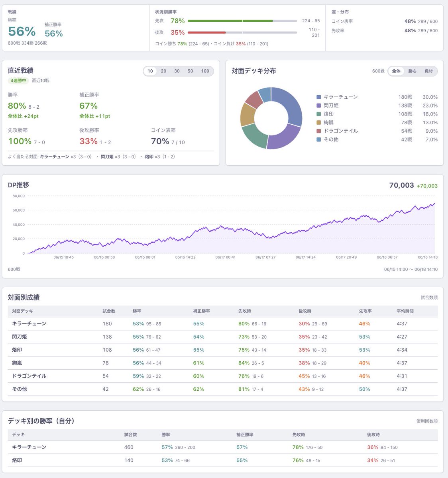This screenshot has width=448, height=478.
Task: Click the よく当たる対面 summary line
Action: 92,157
